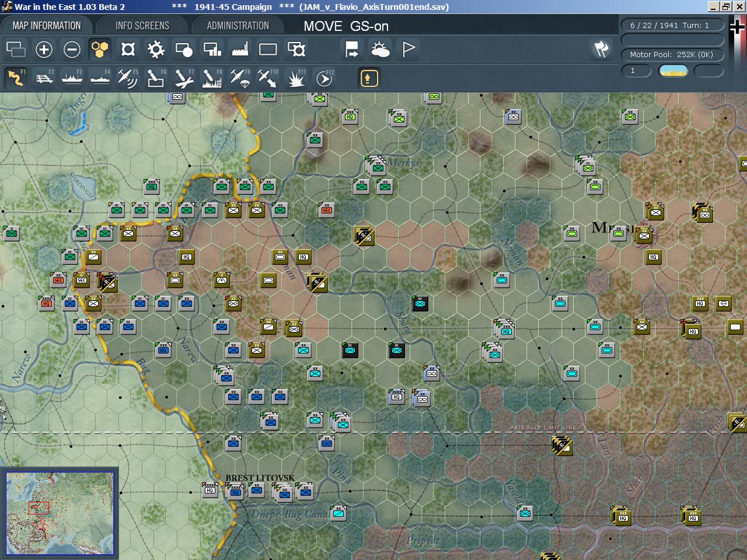The height and width of the screenshot is (560, 747).
Task: Toggle the hex grid display button
Action: [x=100, y=50]
